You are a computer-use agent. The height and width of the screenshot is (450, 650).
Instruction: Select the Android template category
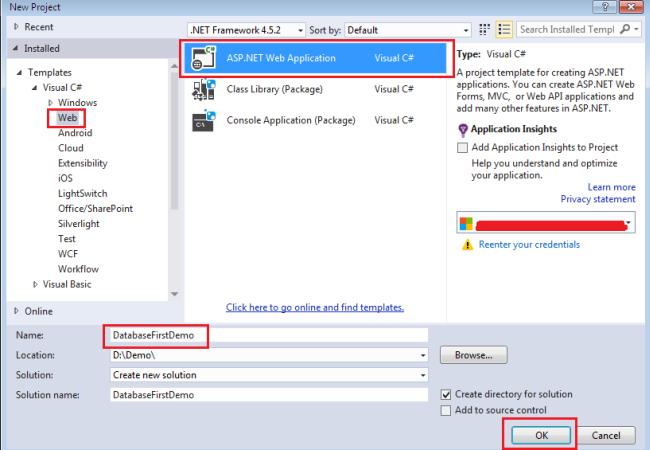click(x=75, y=133)
